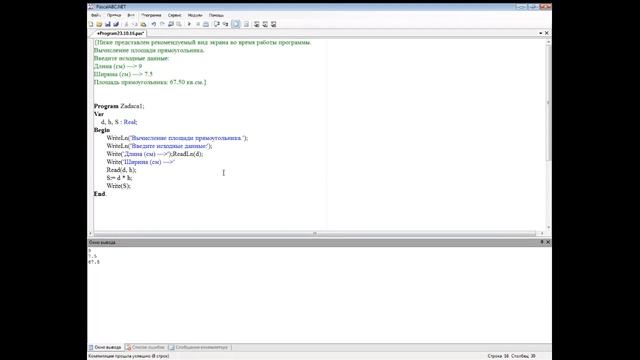Close the Program23.10.16.pas editor tab

click(x=547, y=33)
